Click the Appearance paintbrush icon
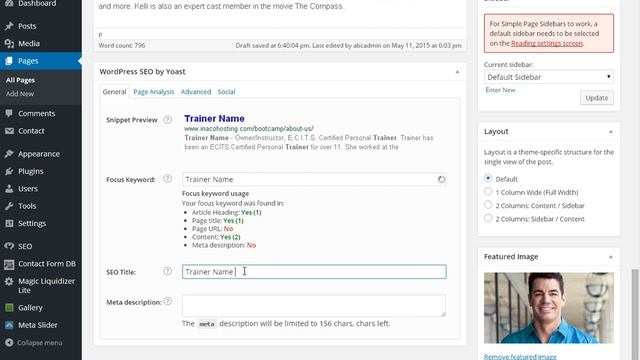This screenshot has height=360, width=640. click(x=9, y=154)
